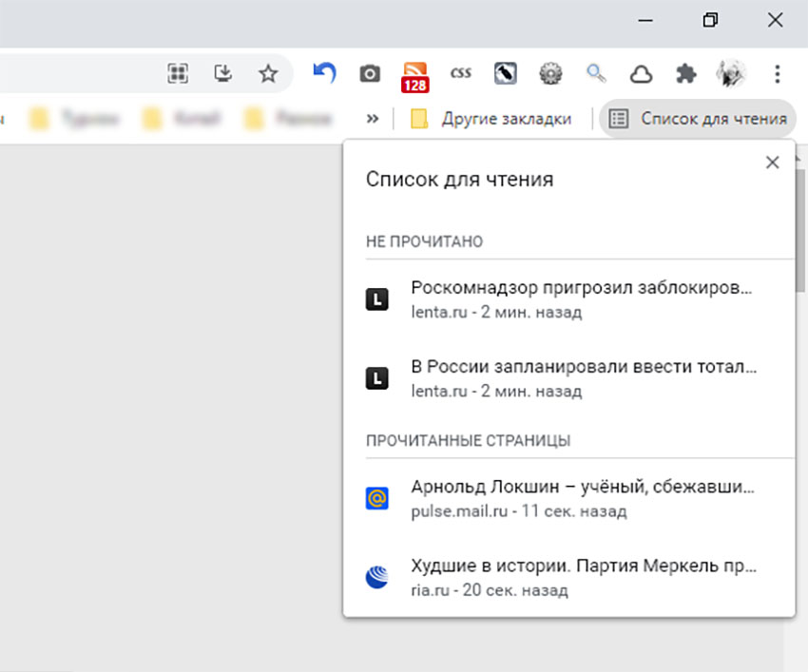The width and height of the screenshot is (808, 672).
Task: Open Chrome three-dot menu
Action: point(778,74)
